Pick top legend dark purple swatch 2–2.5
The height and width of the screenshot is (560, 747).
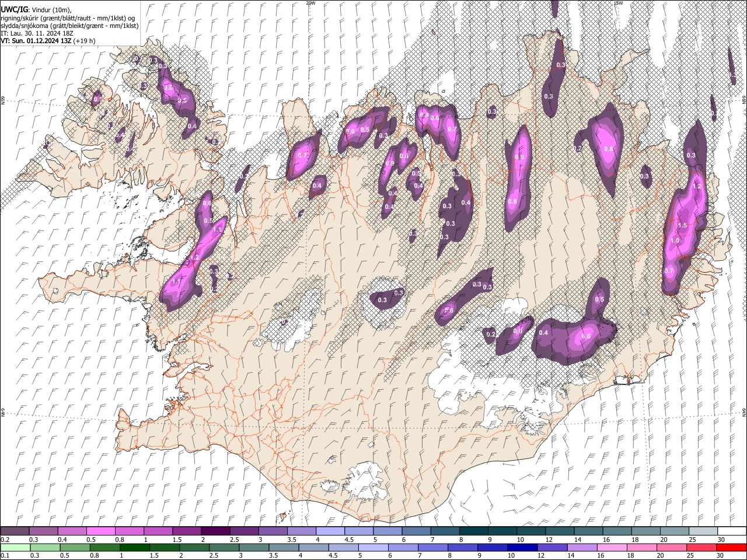215,531
